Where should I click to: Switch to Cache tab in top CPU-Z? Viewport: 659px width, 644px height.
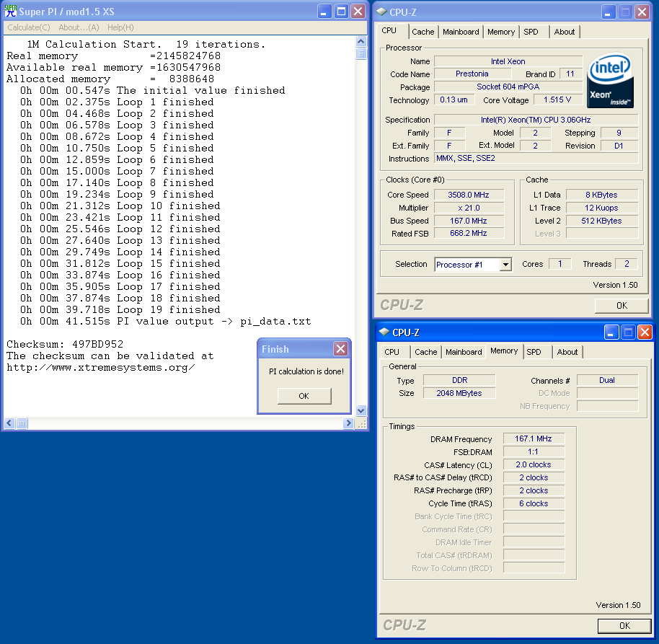coord(423,32)
